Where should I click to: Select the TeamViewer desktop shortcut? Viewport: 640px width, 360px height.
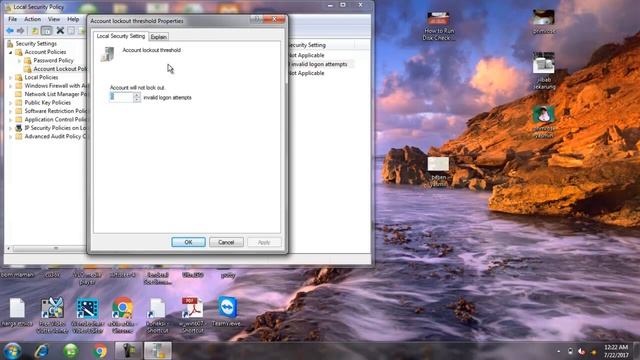click(227, 311)
